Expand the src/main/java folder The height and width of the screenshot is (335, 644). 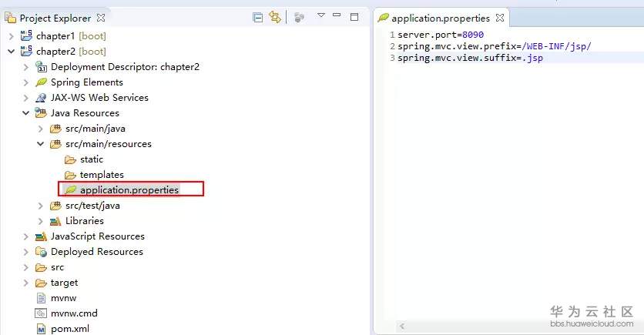tap(40, 129)
